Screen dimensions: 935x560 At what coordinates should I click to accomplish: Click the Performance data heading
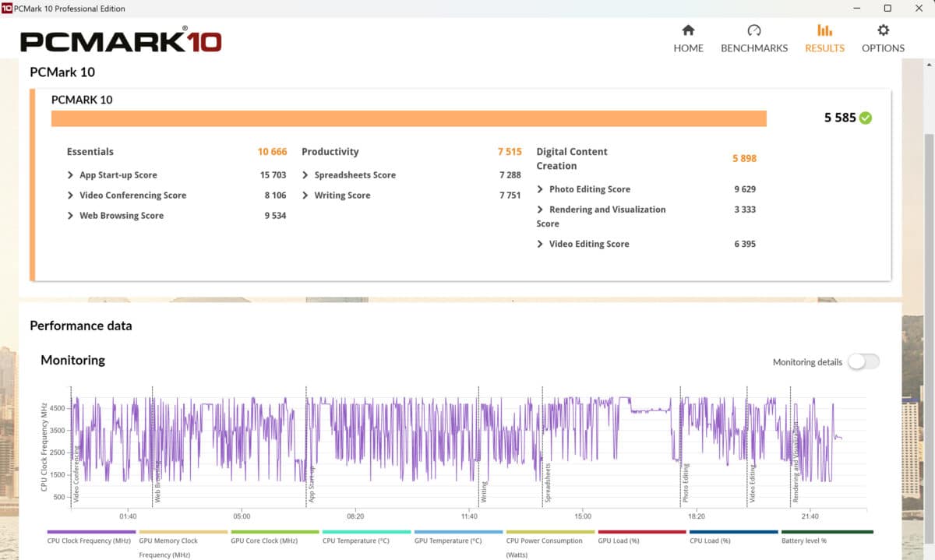(x=81, y=326)
